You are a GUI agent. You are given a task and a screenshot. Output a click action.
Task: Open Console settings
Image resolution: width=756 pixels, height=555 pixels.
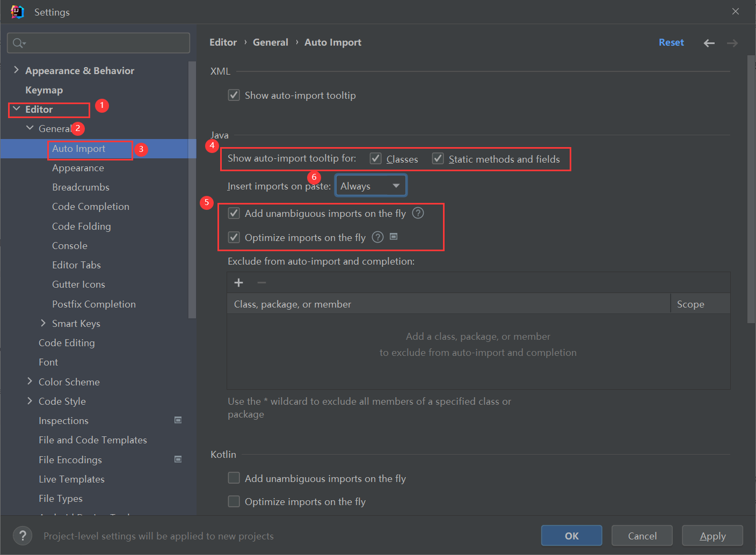point(70,246)
